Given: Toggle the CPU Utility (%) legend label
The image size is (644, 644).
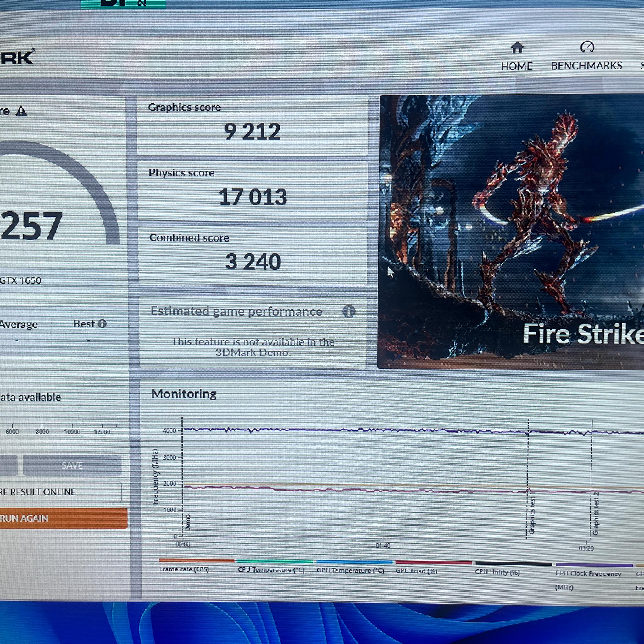Looking at the screenshot, I should (497, 572).
